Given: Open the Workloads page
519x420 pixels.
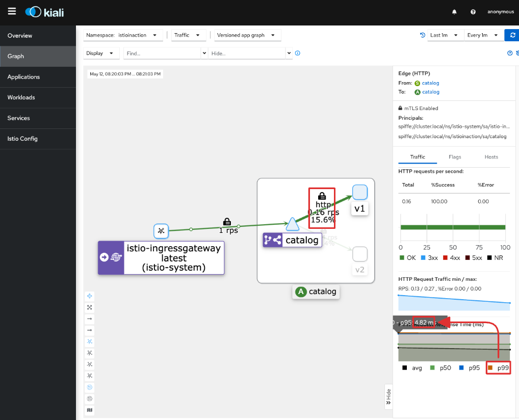Looking at the screenshot, I should (x=38, y=97).
